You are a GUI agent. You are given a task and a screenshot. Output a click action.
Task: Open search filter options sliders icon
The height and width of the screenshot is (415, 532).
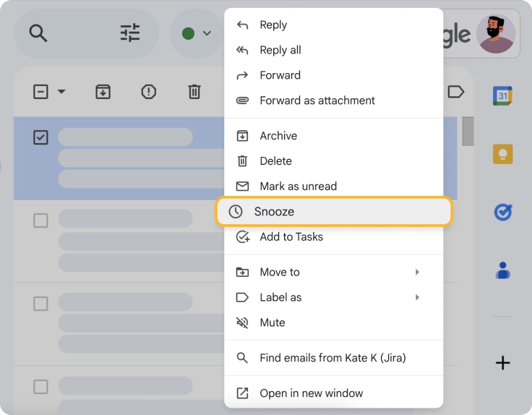(130, 33)
